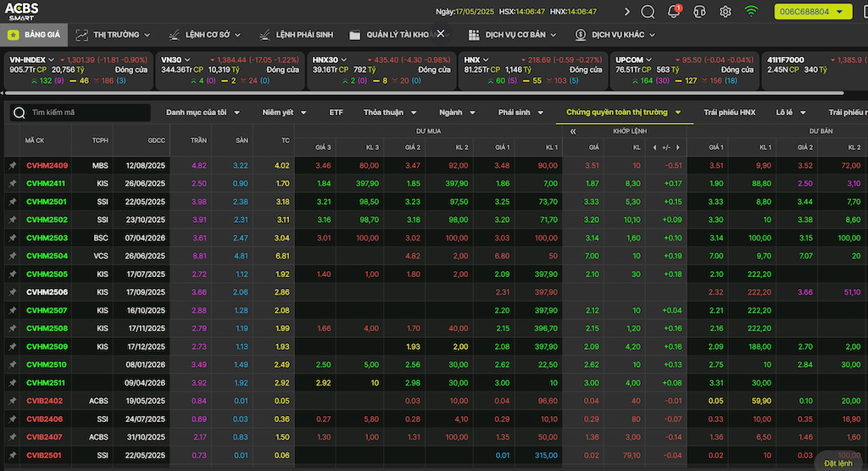Open settings gear icon
Image resolution: width=868 pixels, height=471 pixels.
click(x=726, y=12)
